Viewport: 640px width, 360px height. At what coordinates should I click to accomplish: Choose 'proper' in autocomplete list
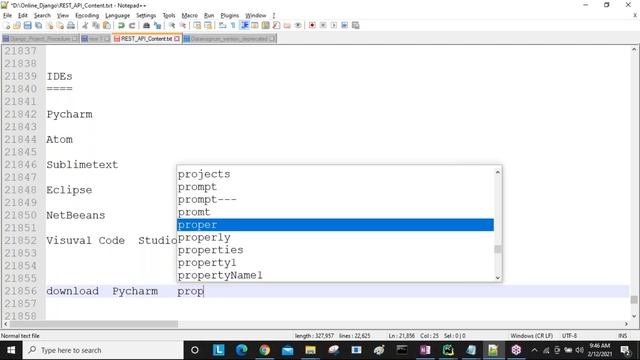tap(335, 225)
